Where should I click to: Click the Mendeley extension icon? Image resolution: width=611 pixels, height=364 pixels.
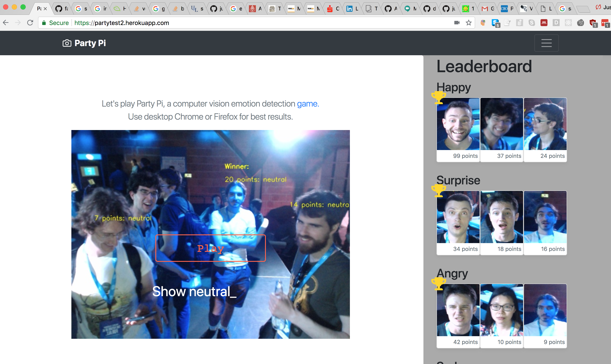[x=544, y=23]
